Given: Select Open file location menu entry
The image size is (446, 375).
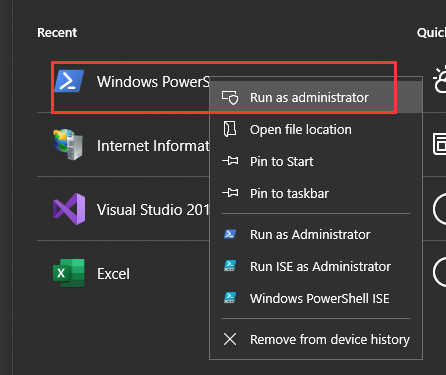Looking at the screenshot, I should (316, 129).
